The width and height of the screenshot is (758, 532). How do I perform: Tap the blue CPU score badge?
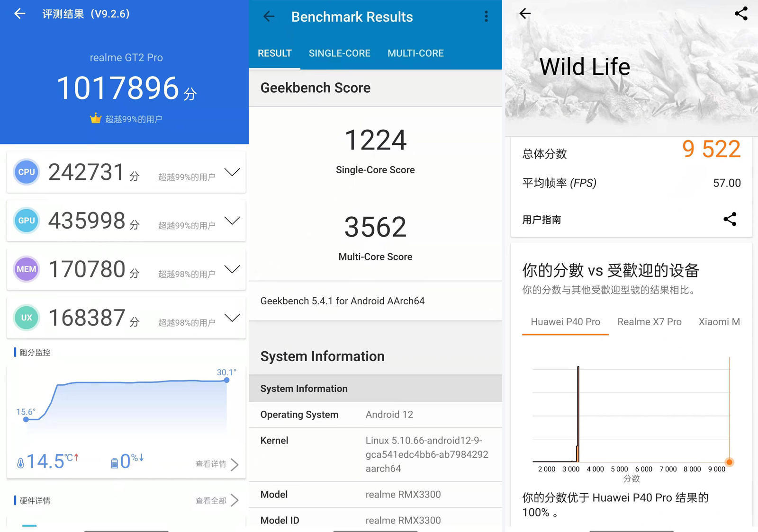tap(27, 172)
